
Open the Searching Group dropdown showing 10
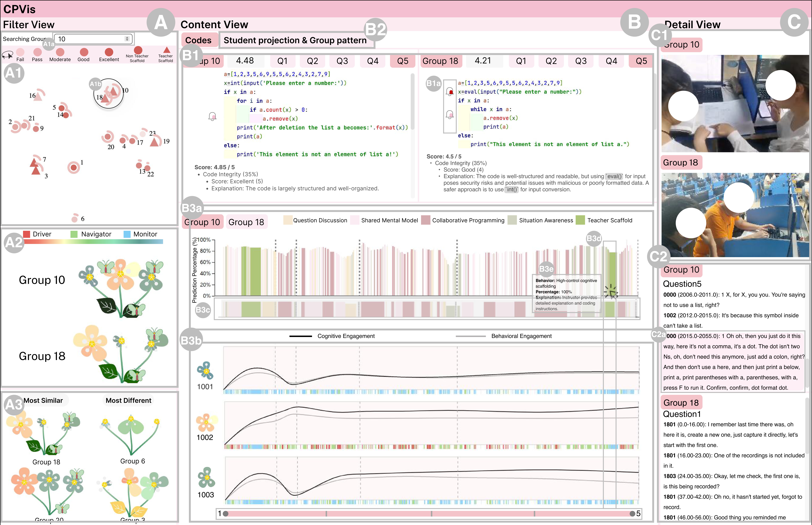(x=93, y=39)
